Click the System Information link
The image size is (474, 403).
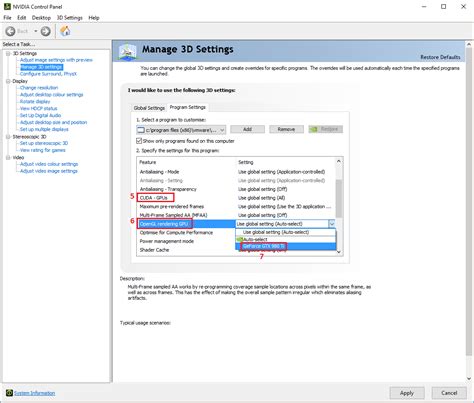35,393
